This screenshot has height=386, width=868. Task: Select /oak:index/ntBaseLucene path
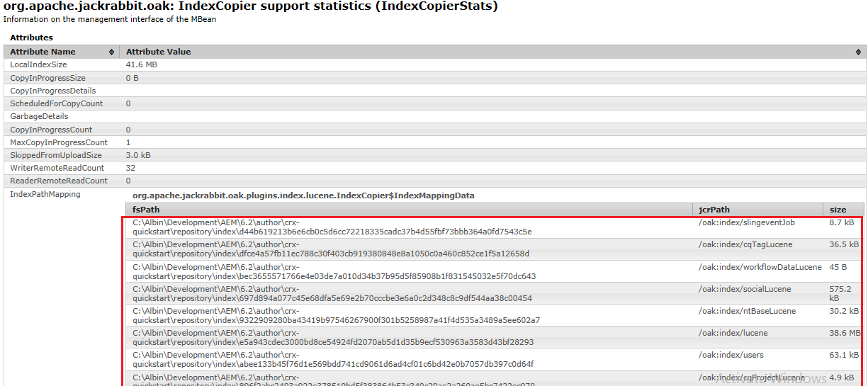coord(747,311)
